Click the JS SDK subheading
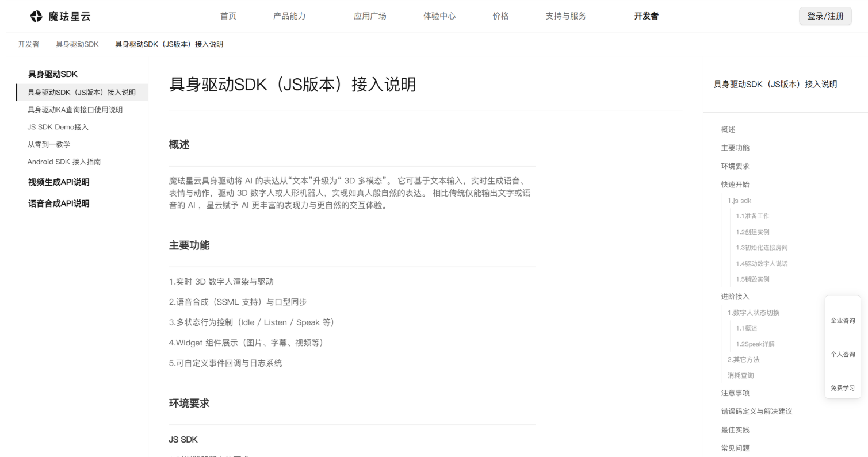Image resolution: width=868 pixels, height=457 pixels. (183, 440)
